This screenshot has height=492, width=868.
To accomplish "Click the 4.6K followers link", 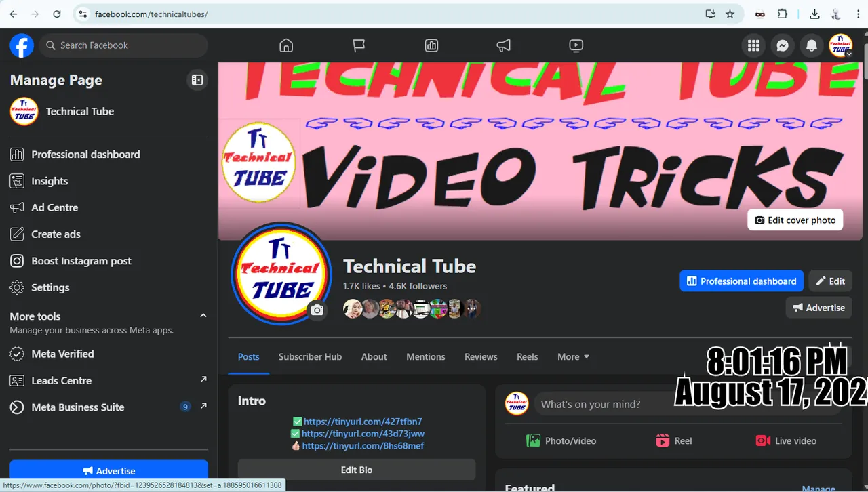I will (x=418, y=286).
